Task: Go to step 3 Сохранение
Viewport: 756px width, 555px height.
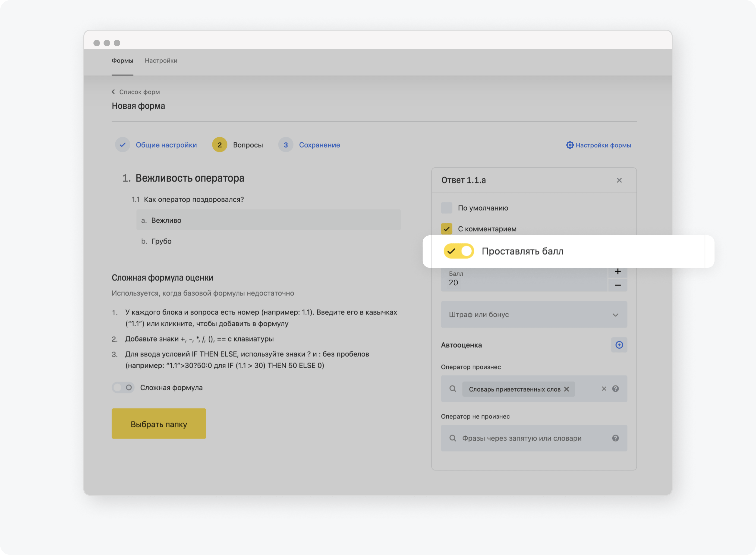Action: 319,145
